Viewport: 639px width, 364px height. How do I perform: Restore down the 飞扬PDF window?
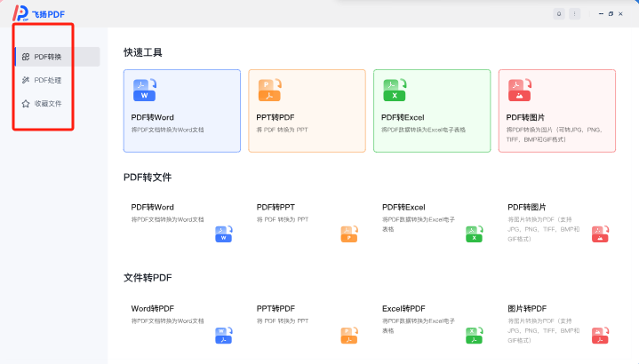[610, 13]
